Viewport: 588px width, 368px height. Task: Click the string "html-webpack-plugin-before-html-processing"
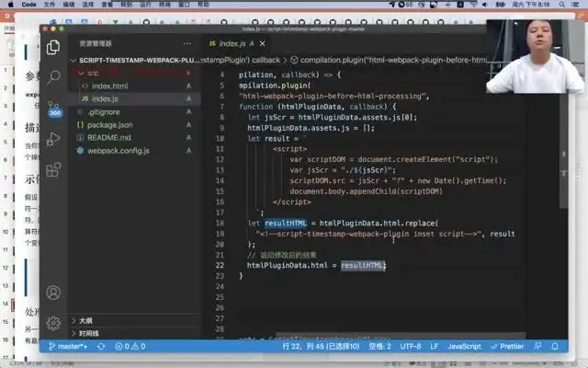333,96
